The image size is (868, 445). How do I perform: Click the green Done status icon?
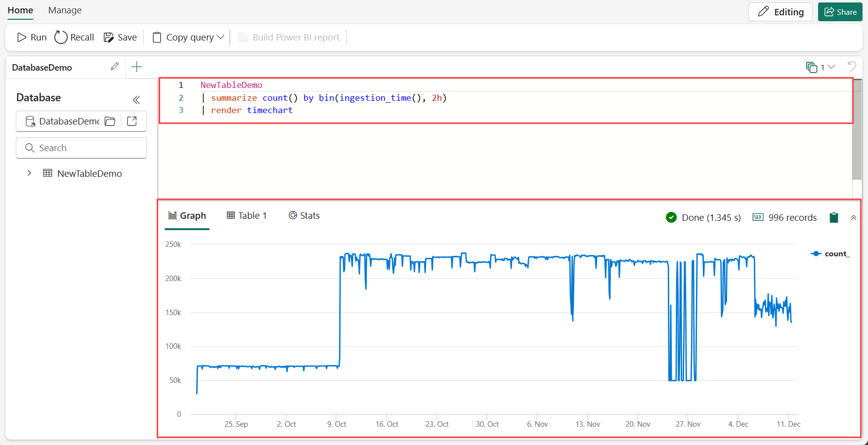click(x=671, y=217)
